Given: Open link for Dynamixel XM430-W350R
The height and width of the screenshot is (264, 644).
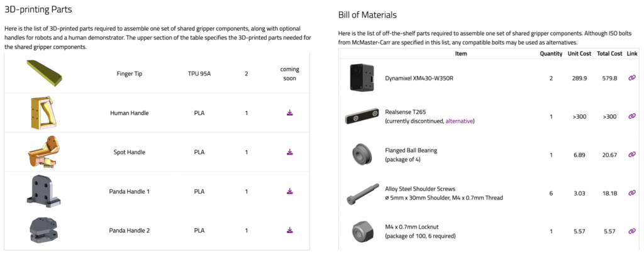Looking at the screenshot, I should (x=631, y=79).
